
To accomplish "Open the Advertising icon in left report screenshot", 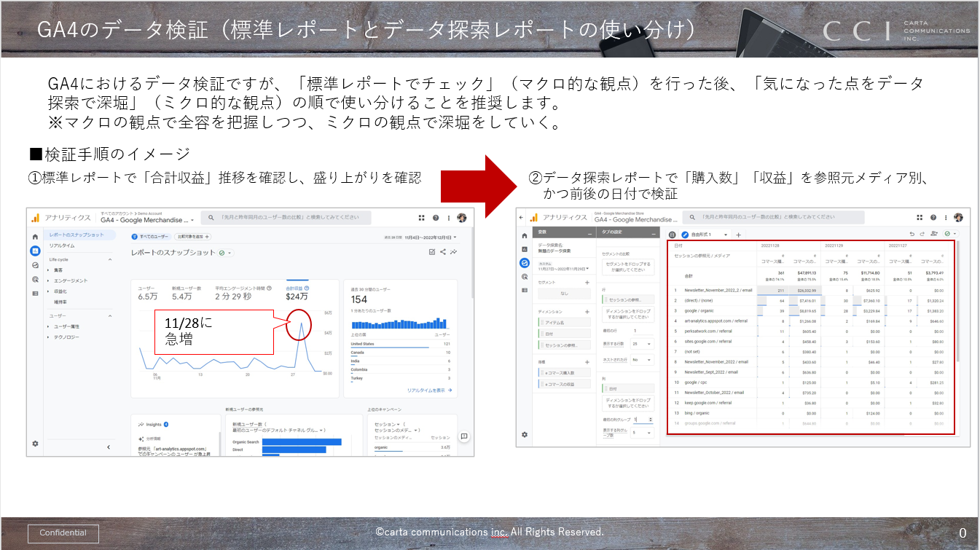I will 35,279.
